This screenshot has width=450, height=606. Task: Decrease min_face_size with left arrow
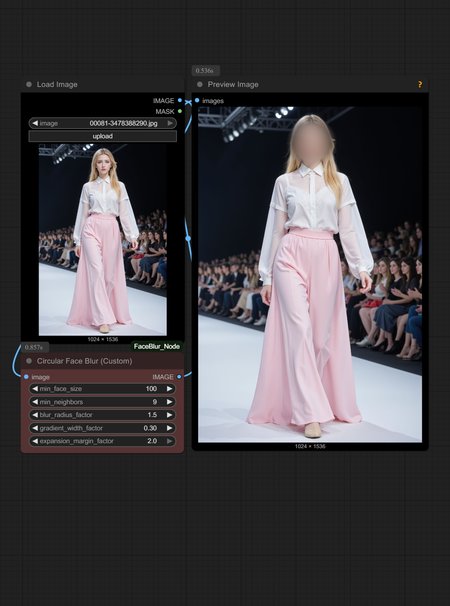(35, 389)
